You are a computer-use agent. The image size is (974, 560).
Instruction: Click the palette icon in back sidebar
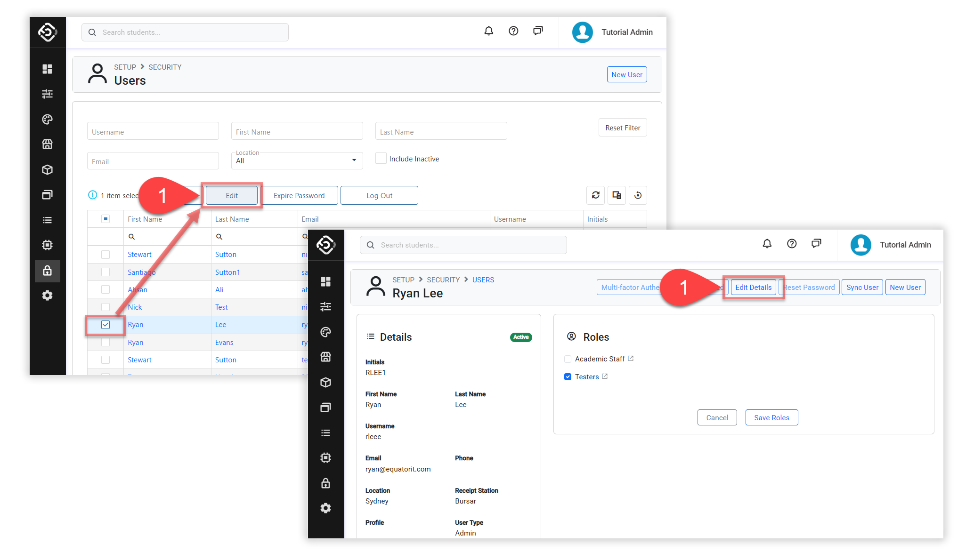click(47, 120)
